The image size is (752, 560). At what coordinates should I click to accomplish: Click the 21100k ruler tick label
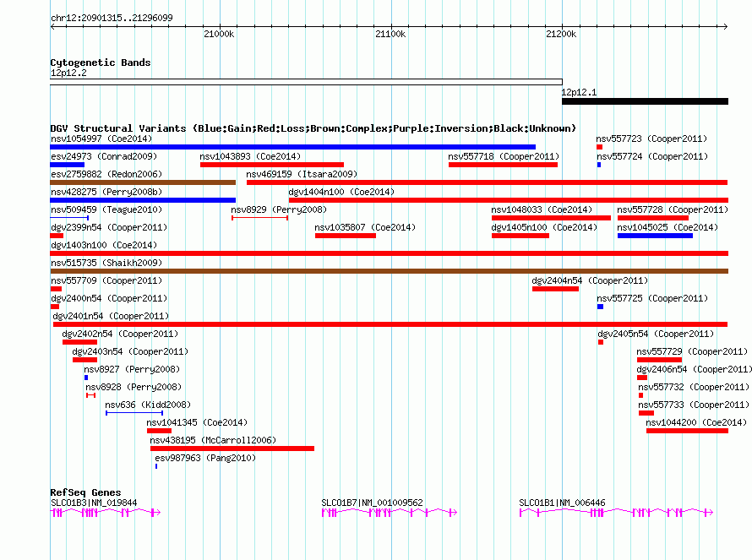(x=390, y=34)
